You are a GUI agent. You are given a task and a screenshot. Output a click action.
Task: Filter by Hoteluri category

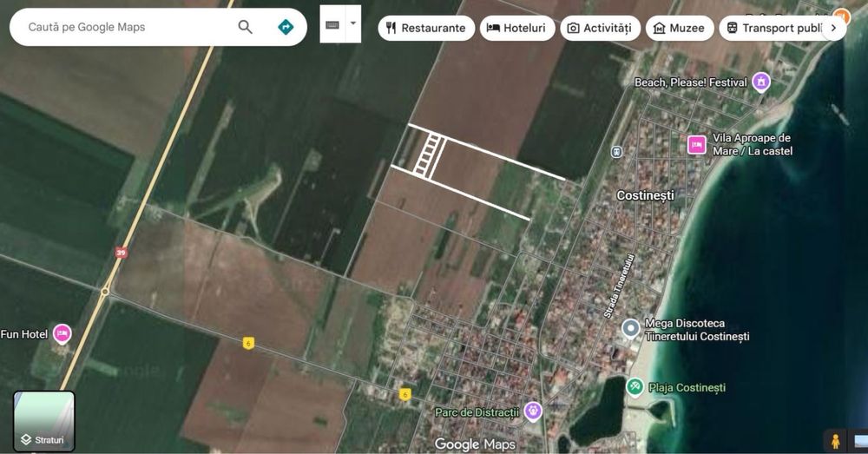pos(517,28)
